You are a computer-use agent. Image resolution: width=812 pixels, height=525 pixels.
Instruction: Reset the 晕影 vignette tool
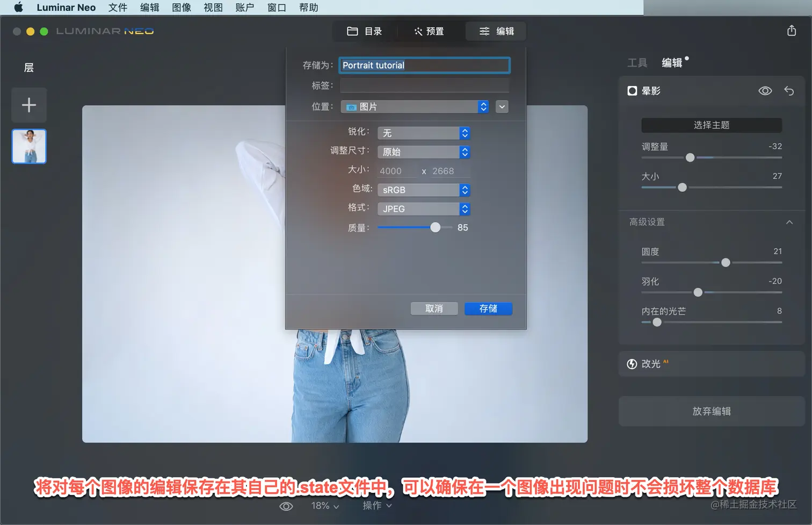pyautogui.click(x=789, y=91)
